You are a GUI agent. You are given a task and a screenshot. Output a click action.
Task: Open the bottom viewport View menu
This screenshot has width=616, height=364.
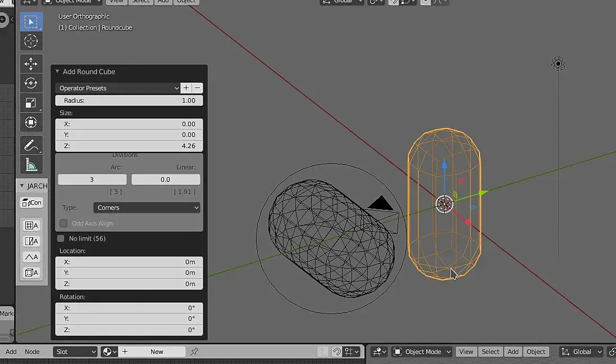[x=466, y=352]
